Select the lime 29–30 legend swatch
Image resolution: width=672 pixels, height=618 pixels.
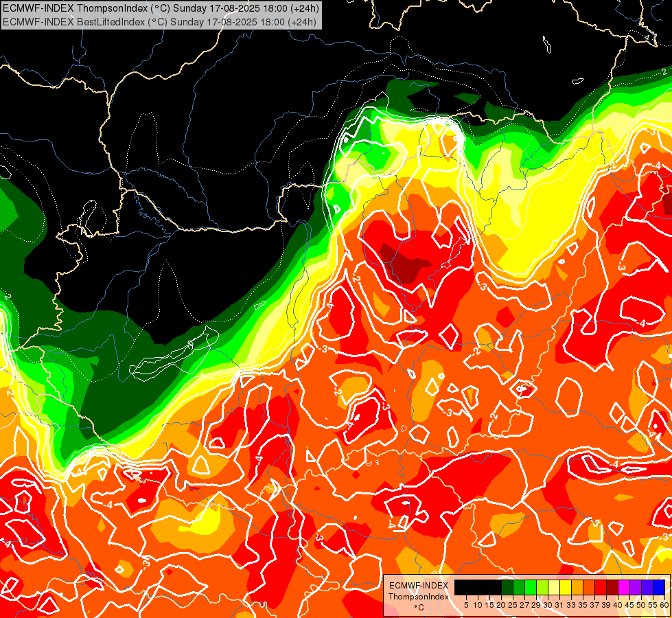coord(542,587)
